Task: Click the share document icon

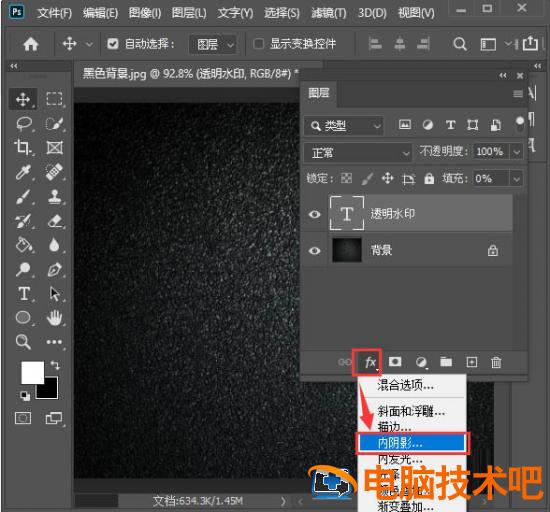Action: click(530, 43)
